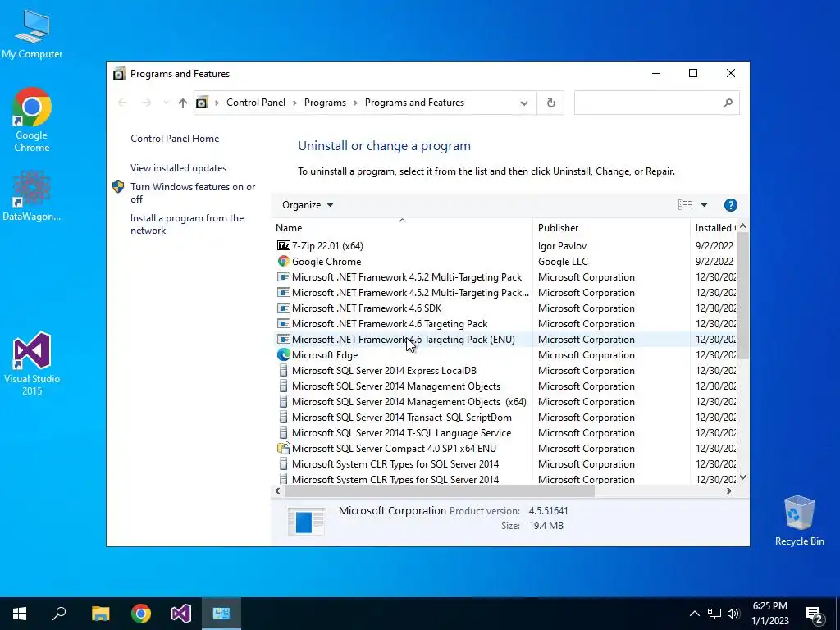
Task: Click icon of SQL Server 2014 Express LocalDB
Action: (x=283, y=370)
